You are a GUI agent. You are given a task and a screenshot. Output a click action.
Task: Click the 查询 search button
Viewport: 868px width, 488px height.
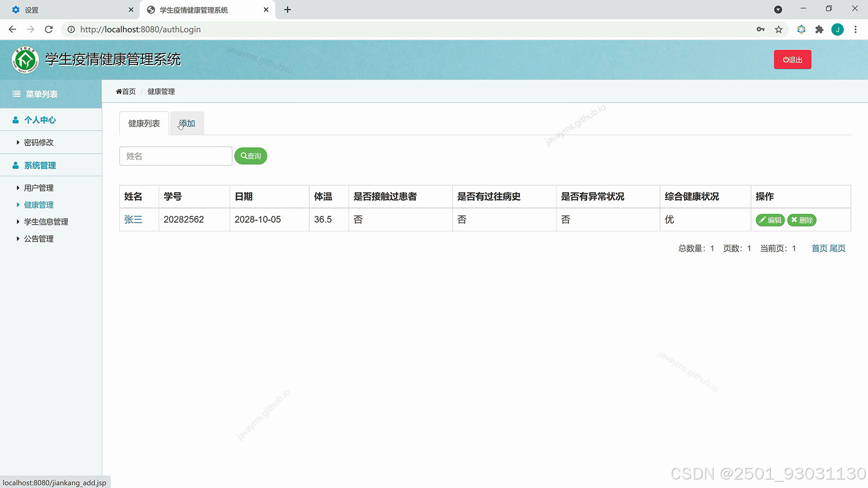pos(251,156)
